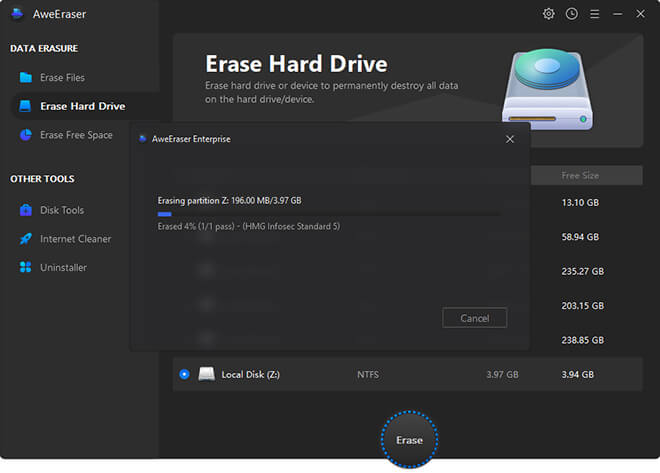Click the Disk Tools toolbox icon
The height and width of the screenshot is (473, 660).
[x=26, y=210]
